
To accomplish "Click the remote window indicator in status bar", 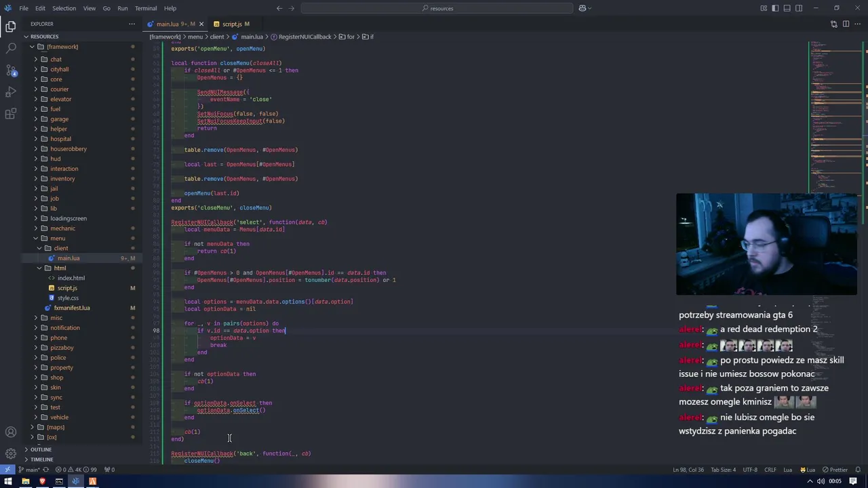I will [x=7, y=470].
